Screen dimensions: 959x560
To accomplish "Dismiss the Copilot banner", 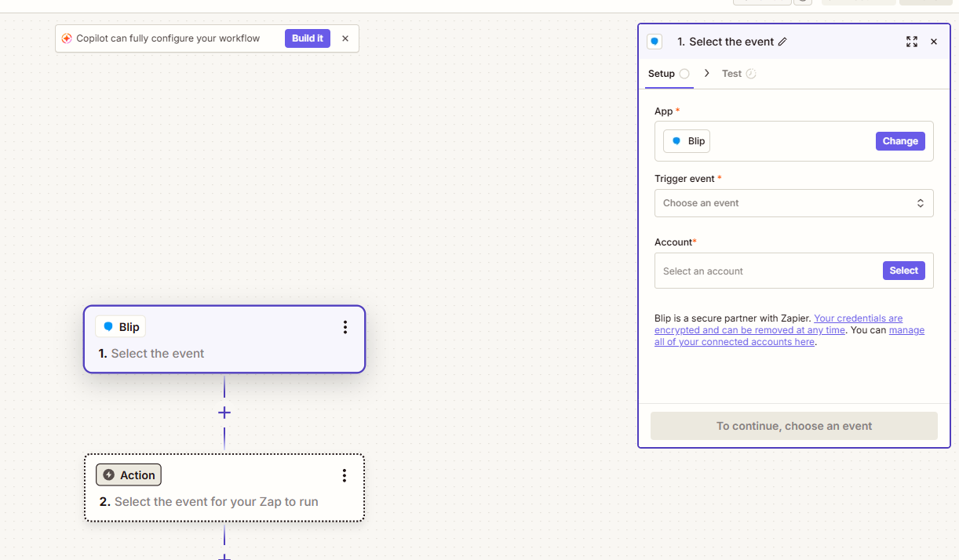I will [345, 38].
